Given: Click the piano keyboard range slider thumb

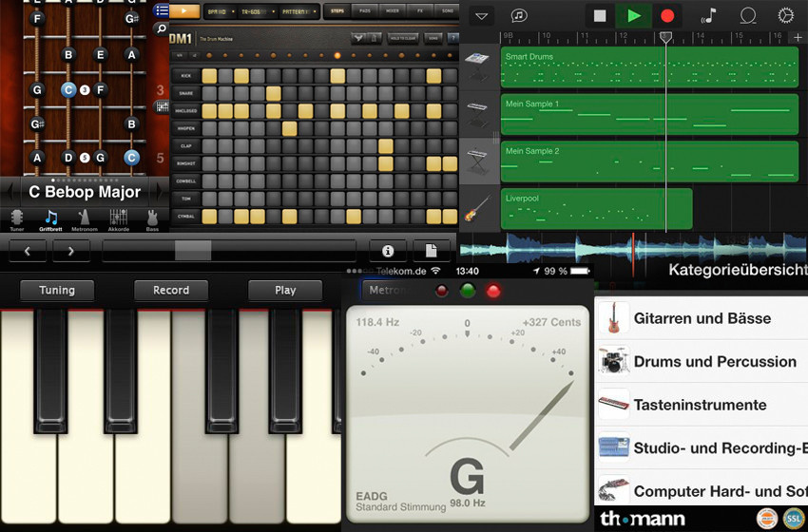Looking at the screenshot, I should tap(193, 251).
